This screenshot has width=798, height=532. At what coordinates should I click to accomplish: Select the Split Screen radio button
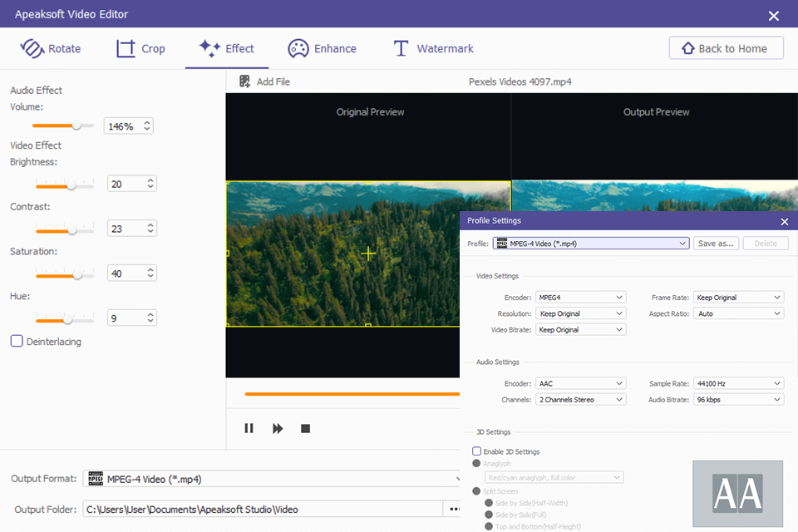tap(476, 491)
